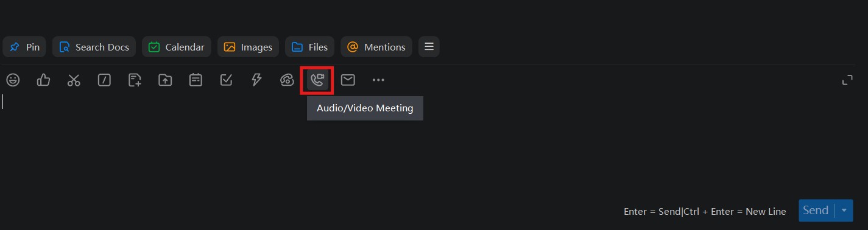868x230 pixels.
Task: Start an Audio/Video Meeting
Action: pos(317,80)
